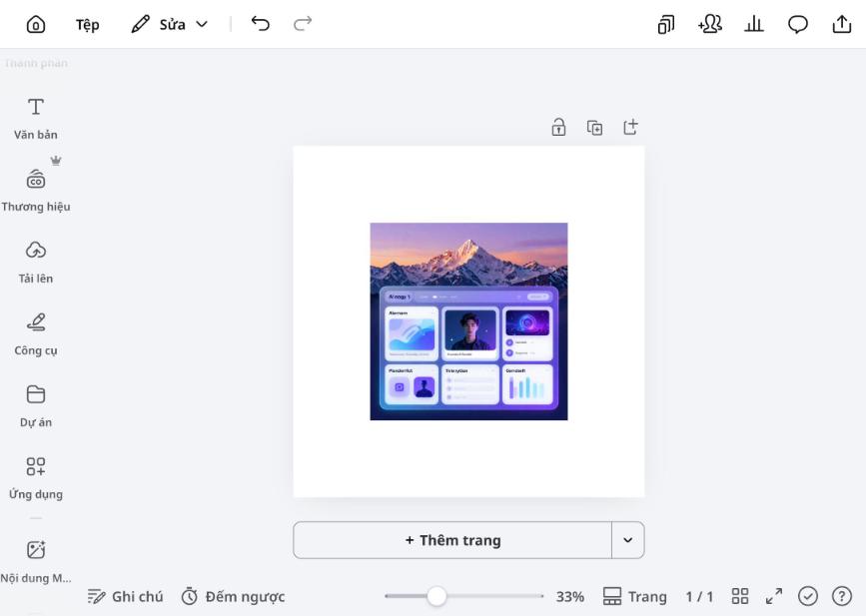The image size is (866, 616).
Task: Open the Trang pages panel
Action: click(x=634, y=596)
